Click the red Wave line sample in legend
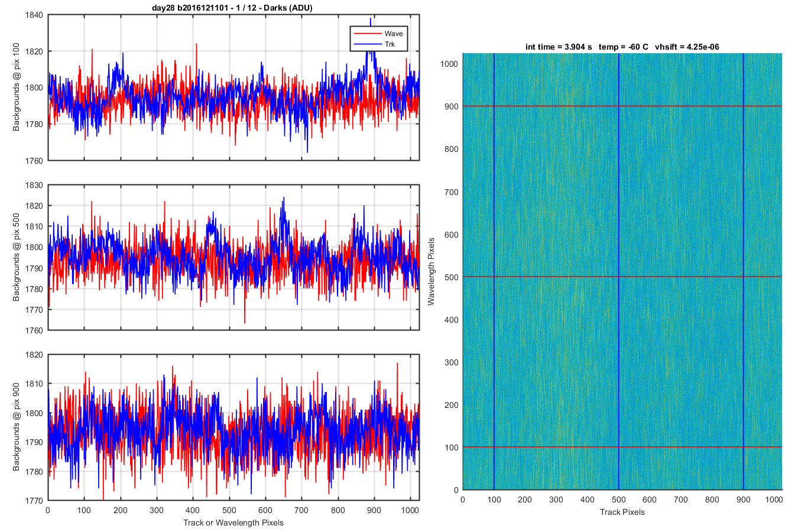The height and width of the screenshot is (532, 798). click(366, 34)
